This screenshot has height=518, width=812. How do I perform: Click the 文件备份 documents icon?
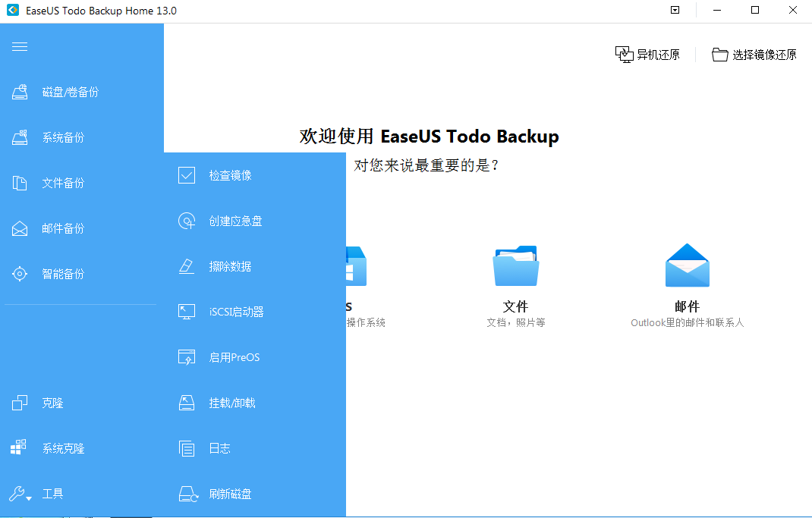(x=20, y=184)
